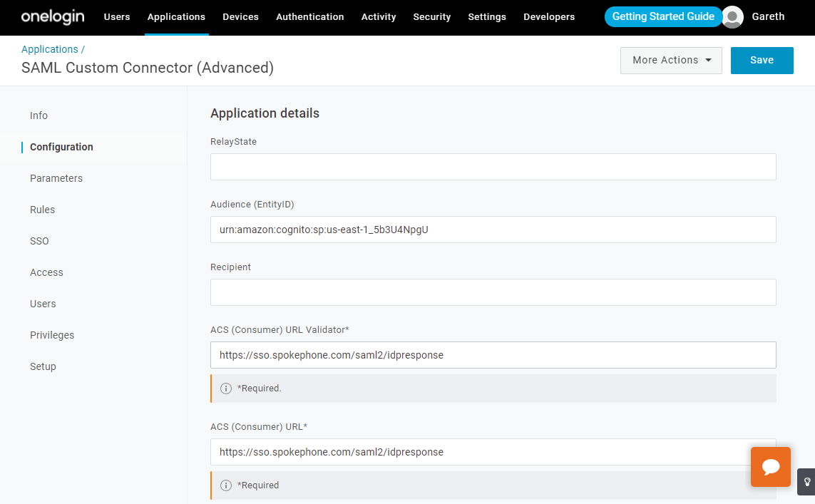
Task: Open the Security menu
Action: pos(432,16)
